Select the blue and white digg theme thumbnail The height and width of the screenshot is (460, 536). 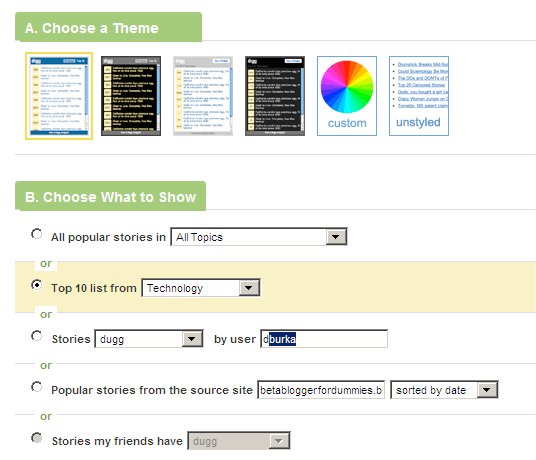point(59,96)
